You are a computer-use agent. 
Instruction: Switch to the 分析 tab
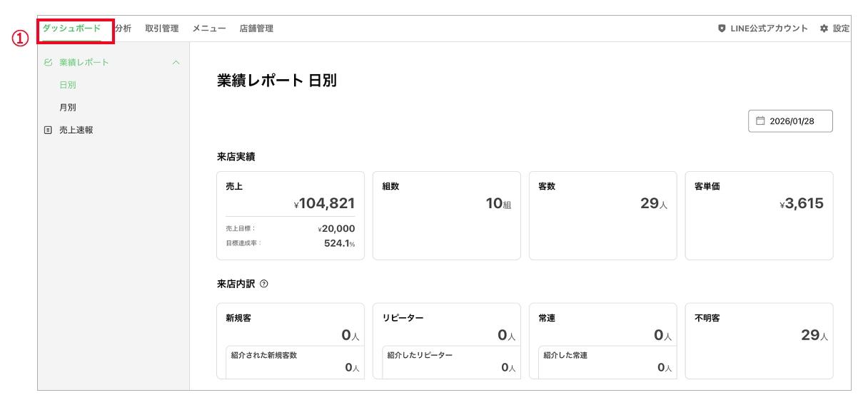point(123,29)
